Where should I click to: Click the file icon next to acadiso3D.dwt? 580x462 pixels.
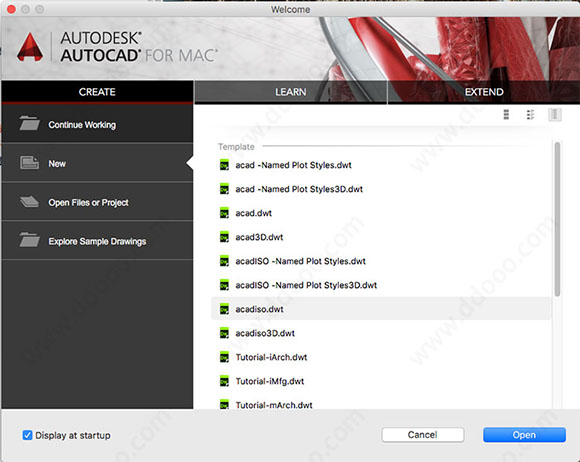click(x=224, y=333)
